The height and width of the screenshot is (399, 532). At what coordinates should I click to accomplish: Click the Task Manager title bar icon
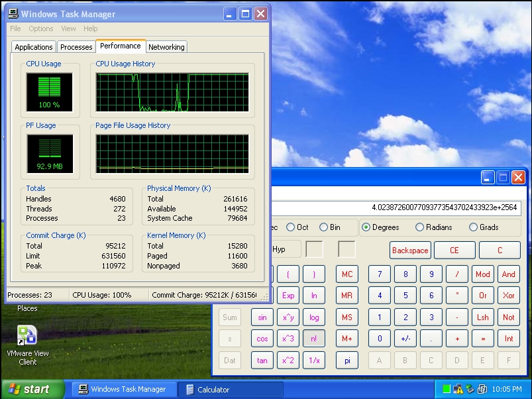click(13, 13)
